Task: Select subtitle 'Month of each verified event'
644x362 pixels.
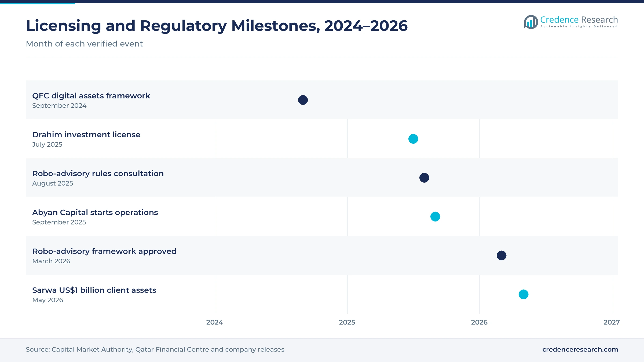Action: pyautogui.click(x=84, y=44)
